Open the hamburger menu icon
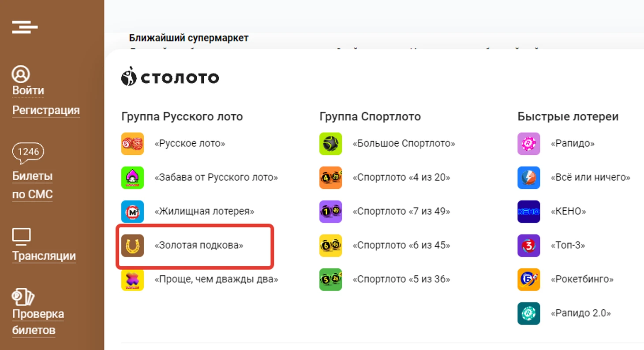 (25, 27)
